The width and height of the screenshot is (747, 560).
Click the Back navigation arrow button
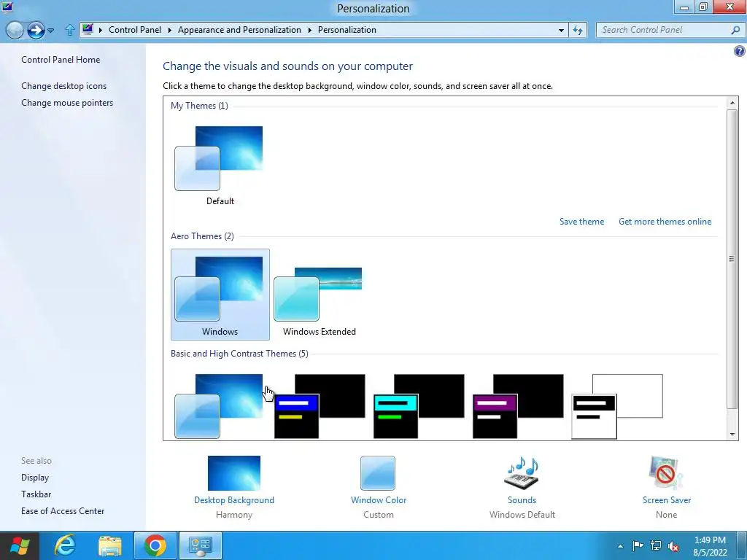pos(15,30)
